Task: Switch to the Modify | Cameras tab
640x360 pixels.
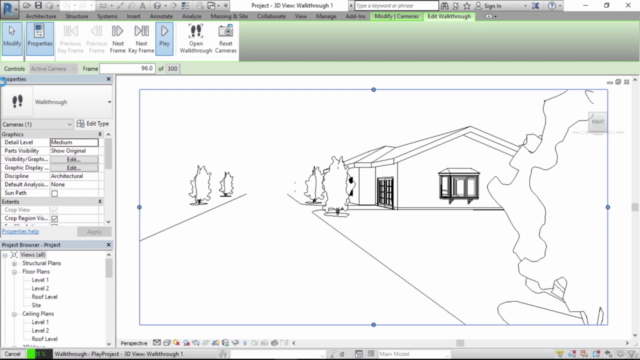Action: click(x=396, y=16)
